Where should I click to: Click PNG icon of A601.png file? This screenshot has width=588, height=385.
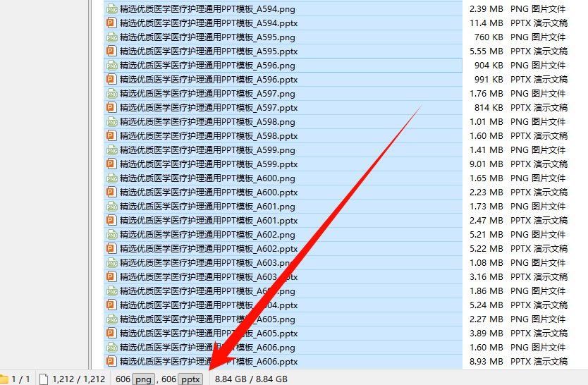tap(112, 207)
